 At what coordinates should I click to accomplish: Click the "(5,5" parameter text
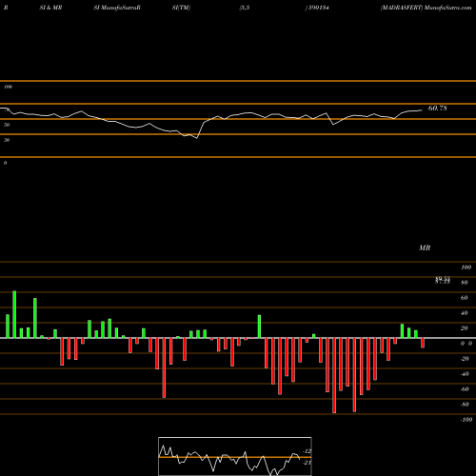[245, 8]
